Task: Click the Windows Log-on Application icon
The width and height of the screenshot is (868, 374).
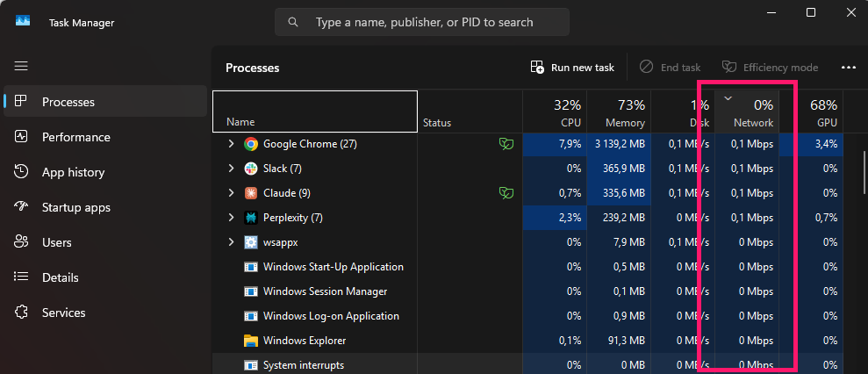Action: click(x=251, y=316)
